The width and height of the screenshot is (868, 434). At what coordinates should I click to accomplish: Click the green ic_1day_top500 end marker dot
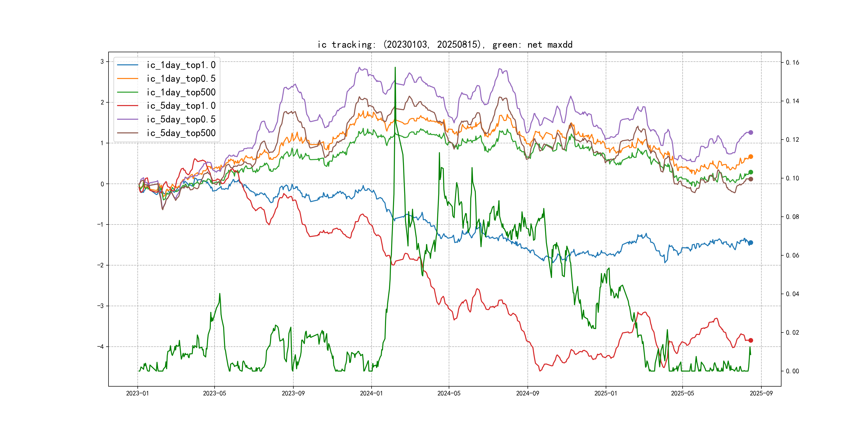750,172
